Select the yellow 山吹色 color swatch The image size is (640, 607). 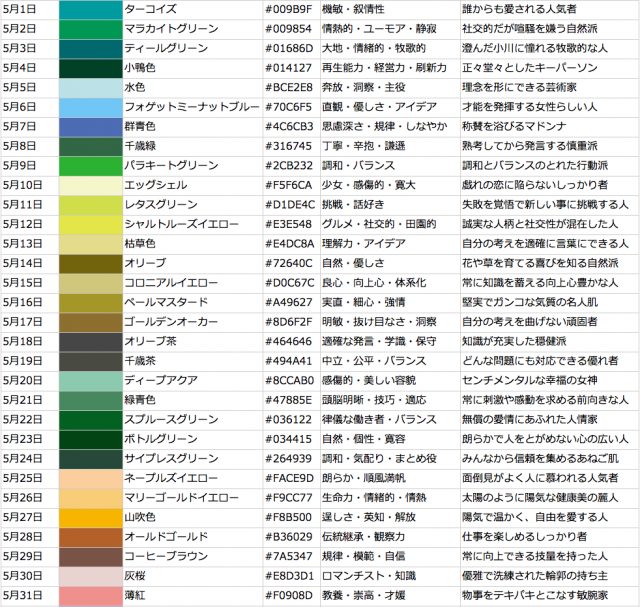click(x=90, y=517)
